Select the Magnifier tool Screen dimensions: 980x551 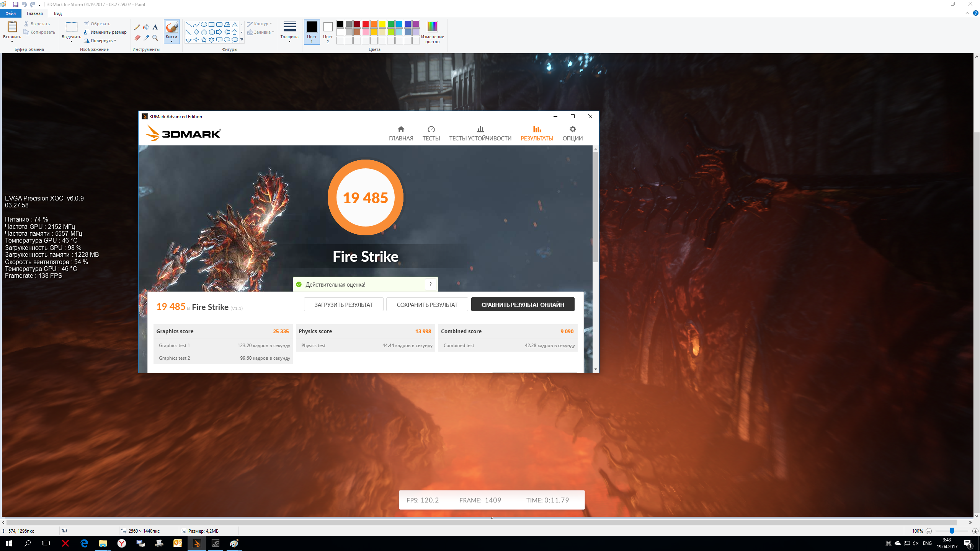[155, 38]
